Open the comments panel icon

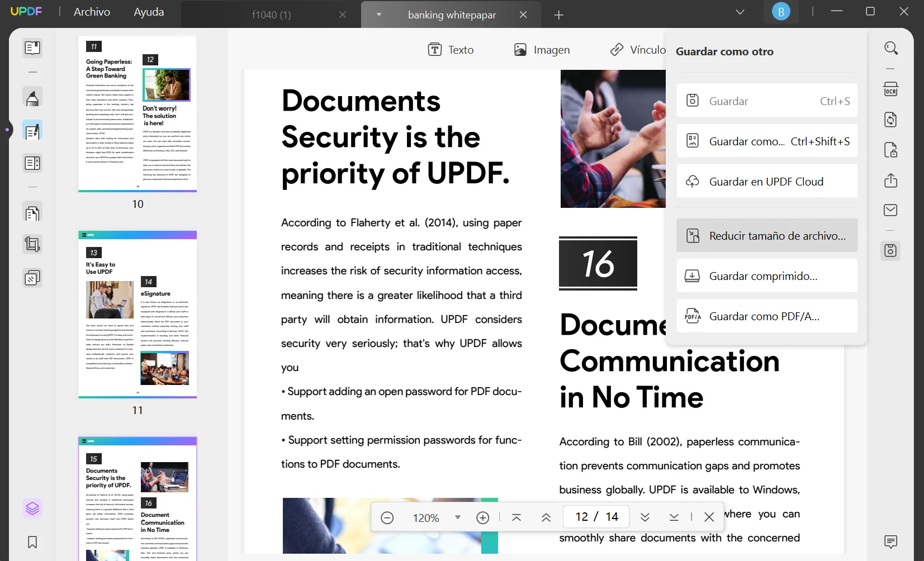(891, 541)
